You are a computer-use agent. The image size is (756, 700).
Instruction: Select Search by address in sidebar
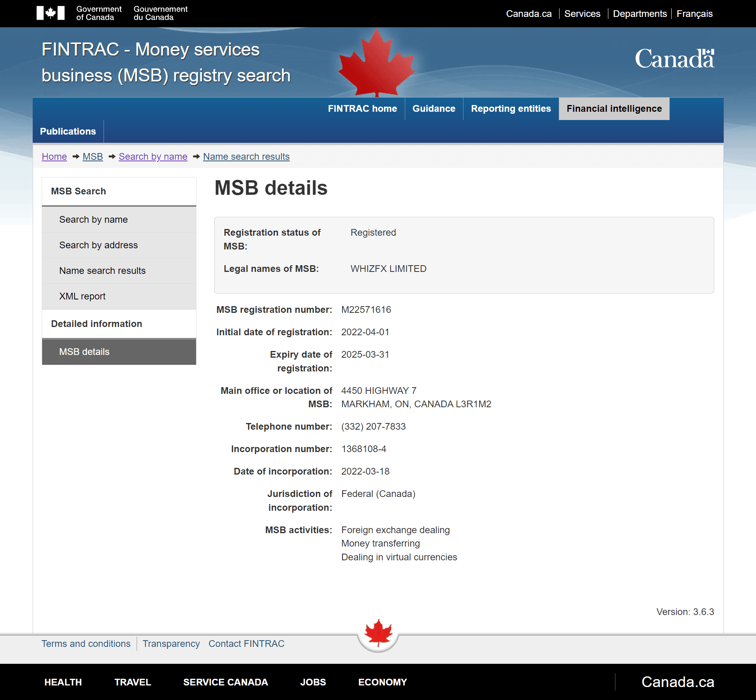[x=119, y=245]
